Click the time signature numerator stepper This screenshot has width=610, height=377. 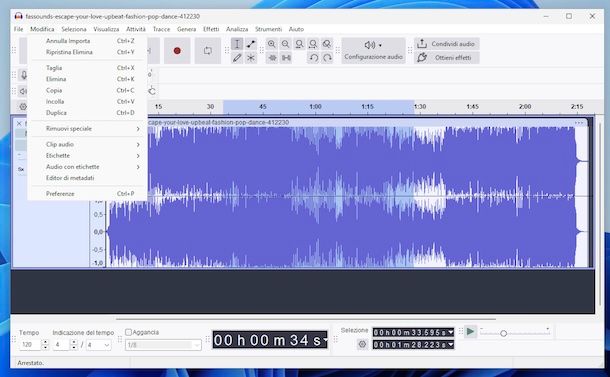tap(74, 345)
